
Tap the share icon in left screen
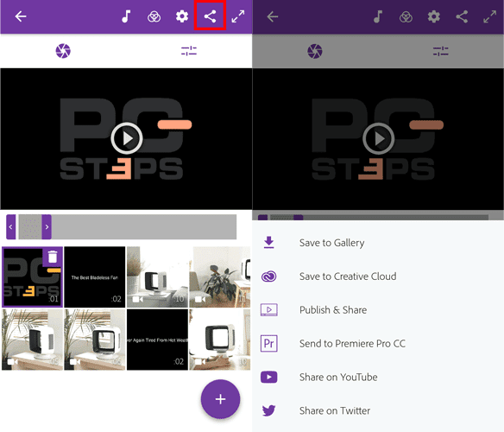pos(210,16)
